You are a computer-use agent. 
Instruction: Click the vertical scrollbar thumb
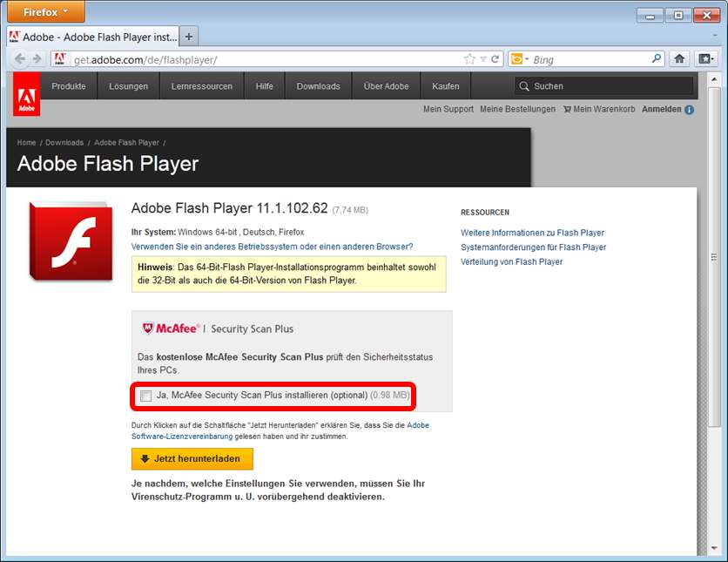click(714, 257)
